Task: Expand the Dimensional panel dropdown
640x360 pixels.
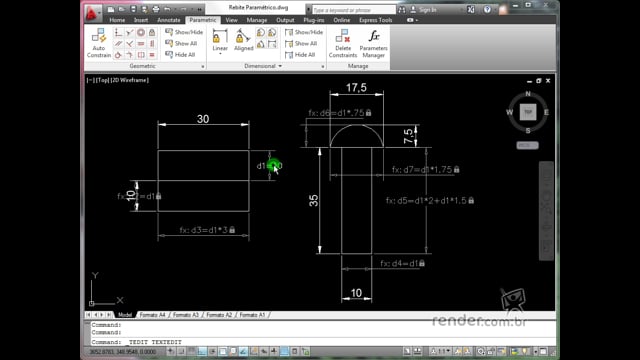Action: coord(280,66)
